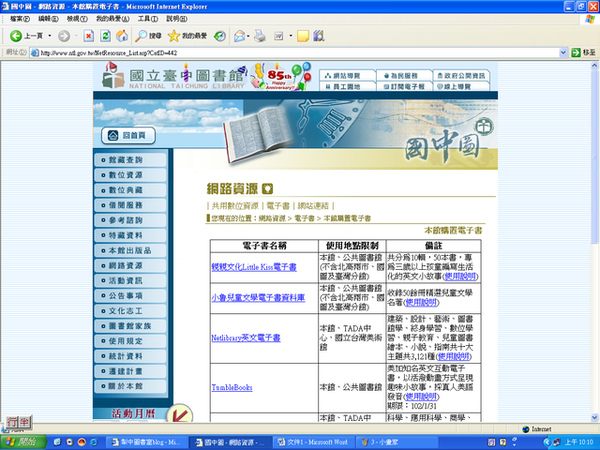Image resolution: width=600 pixels, height=450 pixels.
Task: Open the 說明 Help menu
Action: [x=177, y=19]
